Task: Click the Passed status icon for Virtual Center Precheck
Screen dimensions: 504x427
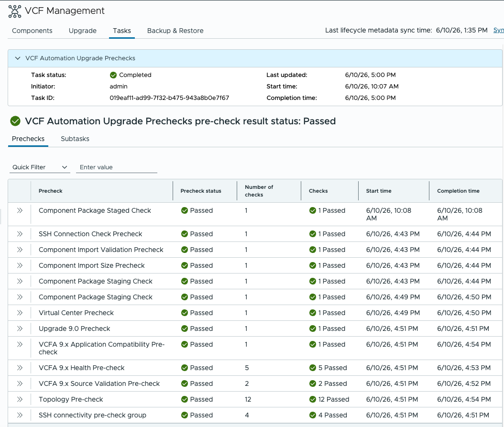Action: click(x=185, y=313)
